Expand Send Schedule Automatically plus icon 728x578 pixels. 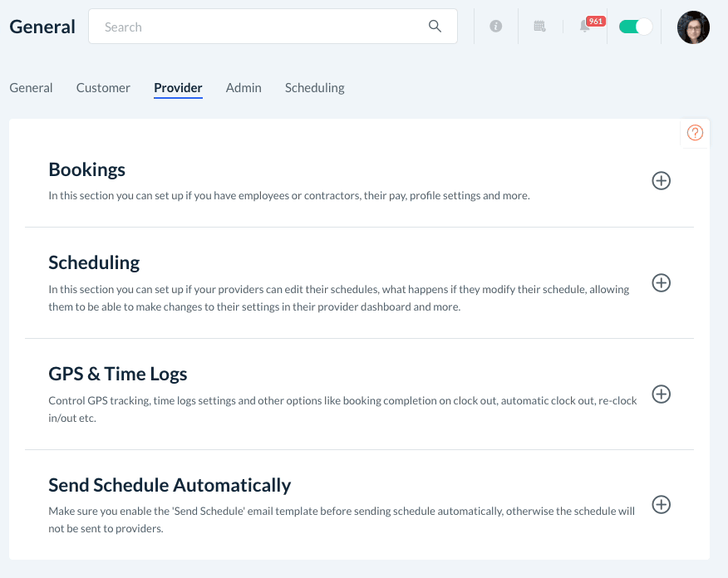[661, 505]
